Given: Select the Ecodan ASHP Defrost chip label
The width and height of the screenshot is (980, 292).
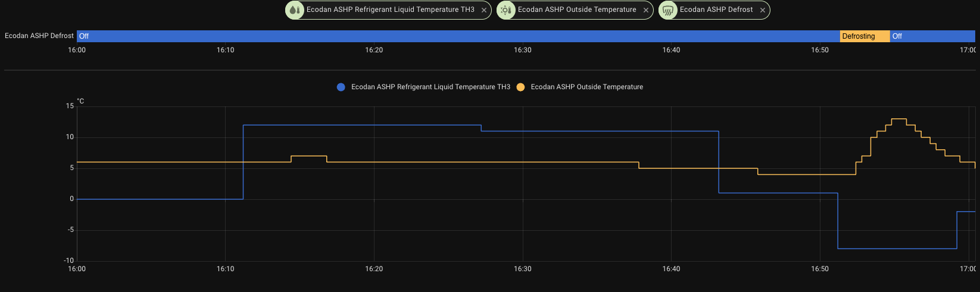Looking at the screenshot, I should 716,10.
